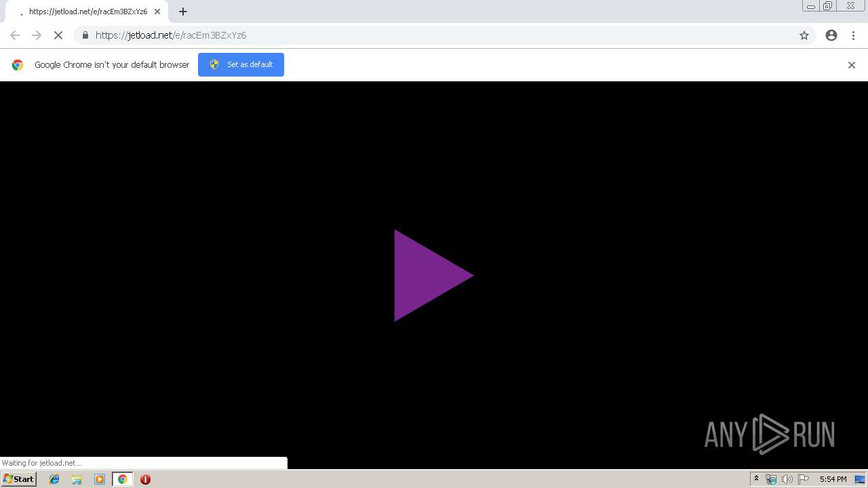Go back to previous page
Viewport: 868px width, 488px height.
[x=15, y=35]
